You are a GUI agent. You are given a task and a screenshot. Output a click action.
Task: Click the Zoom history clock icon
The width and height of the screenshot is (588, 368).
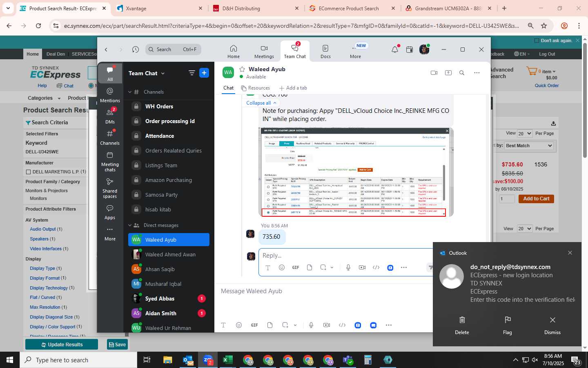click(136, 49)
